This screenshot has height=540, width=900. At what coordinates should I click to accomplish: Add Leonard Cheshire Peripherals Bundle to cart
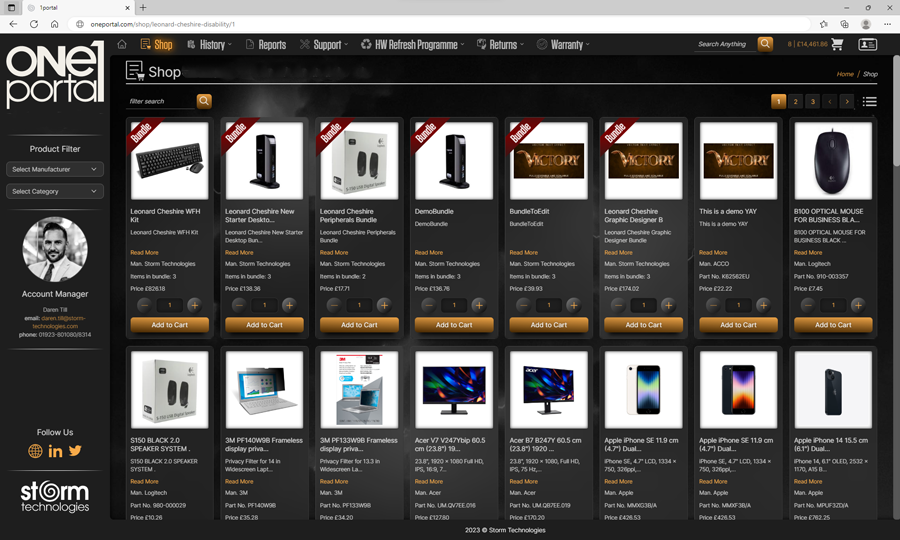359,325
